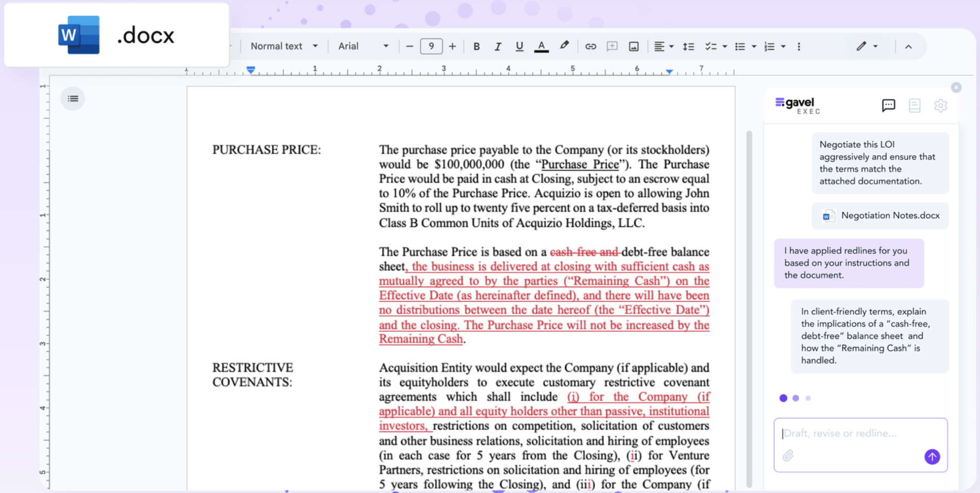Add a comment using the toolbar icon
The image size is (980, 493).
coord(612,46)
